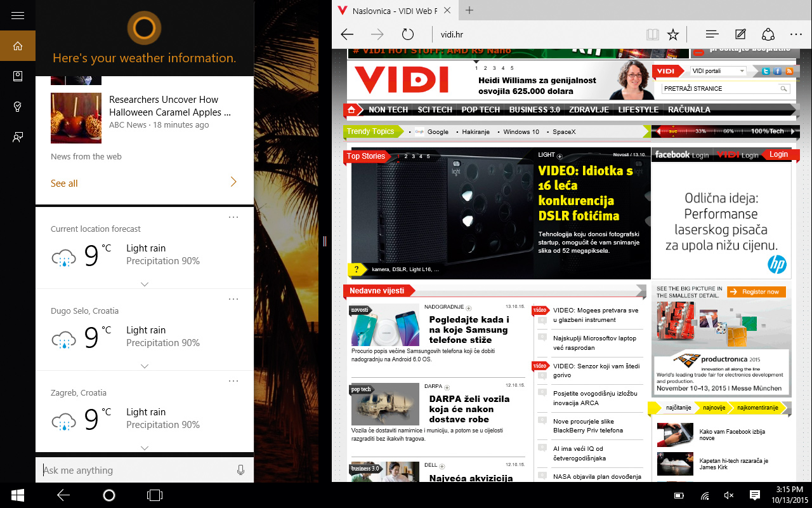Click See all news link

coord(65,184)
